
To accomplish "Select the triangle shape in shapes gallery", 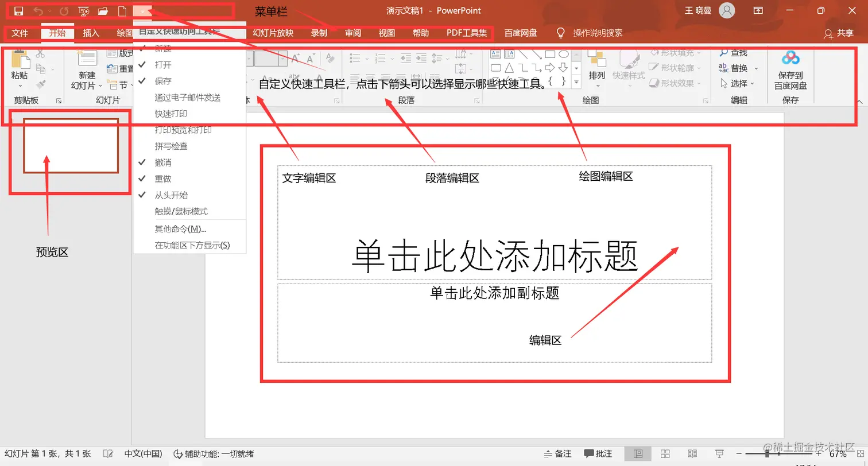I will [x=509, y=68].
